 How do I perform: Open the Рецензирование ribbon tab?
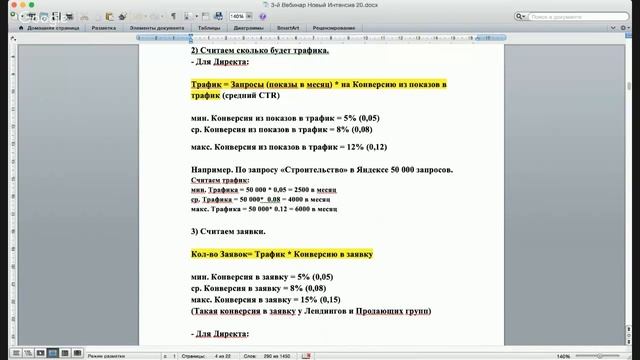click(333, 28)
